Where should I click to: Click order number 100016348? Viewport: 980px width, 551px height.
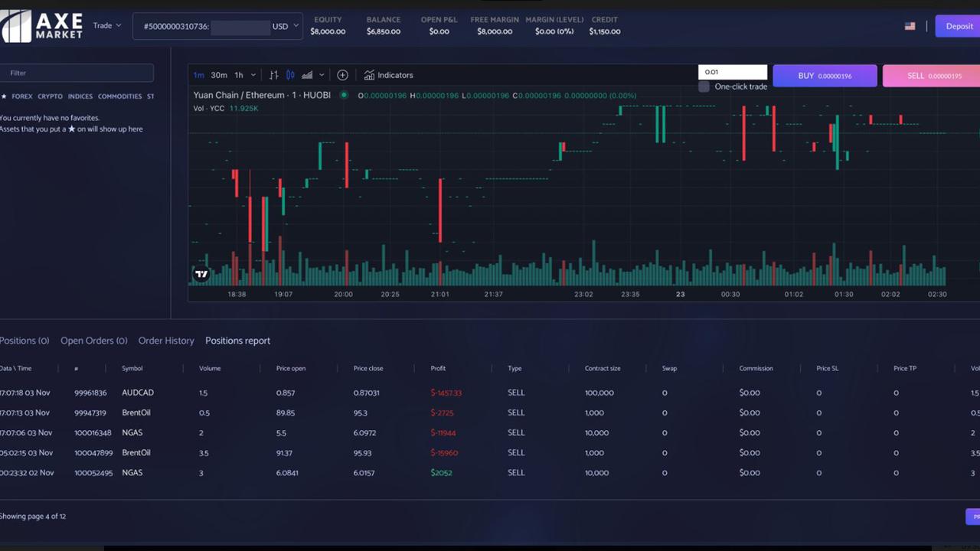(93, 432)
